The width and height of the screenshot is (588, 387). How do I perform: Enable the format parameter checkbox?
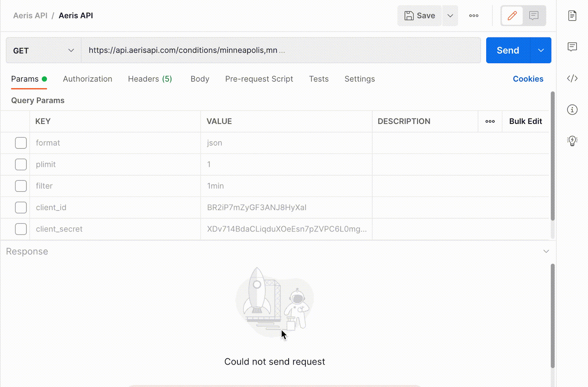point(21,143)
